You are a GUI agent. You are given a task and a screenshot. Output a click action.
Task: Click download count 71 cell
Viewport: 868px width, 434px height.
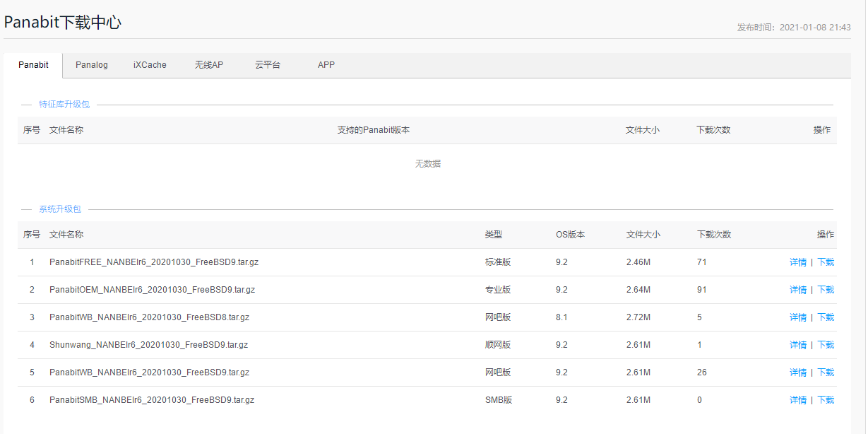tap(702, 262)
